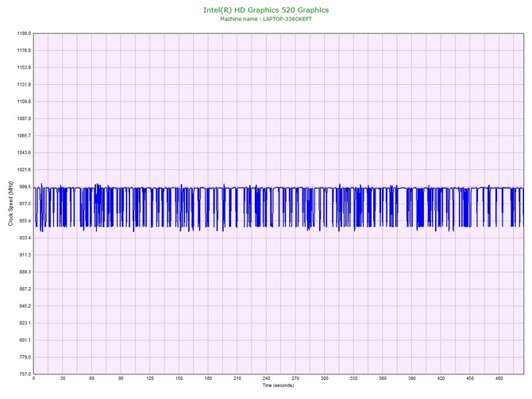The image size is (532, 399).
Task: Click the 390 seconds tick label
Action: 412,378
